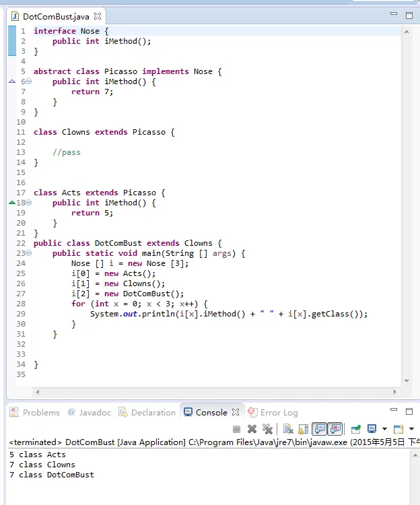Click the implements marker at line 6
Image resolution: width=420 pixels, height=505 pixels.
coord(12,81)
